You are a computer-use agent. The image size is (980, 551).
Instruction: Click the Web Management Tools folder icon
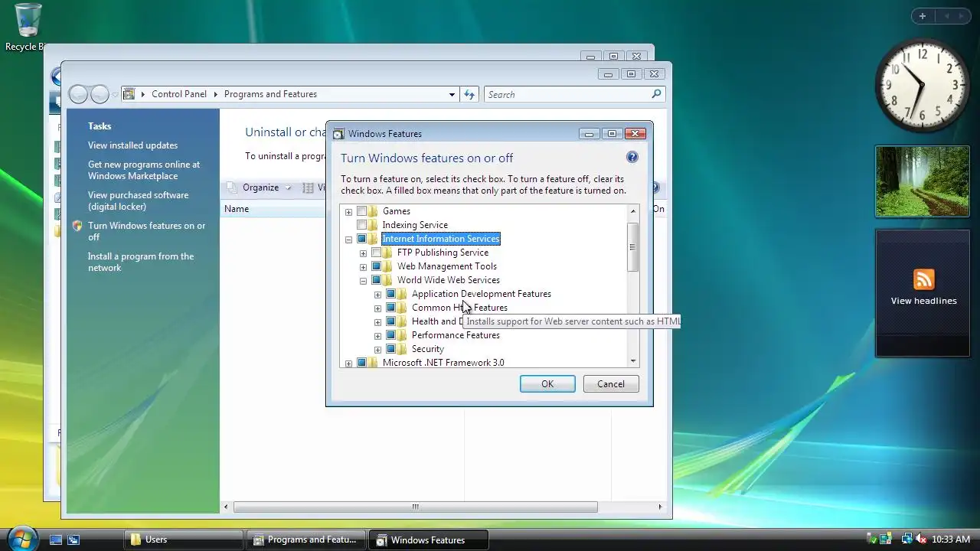387,266
